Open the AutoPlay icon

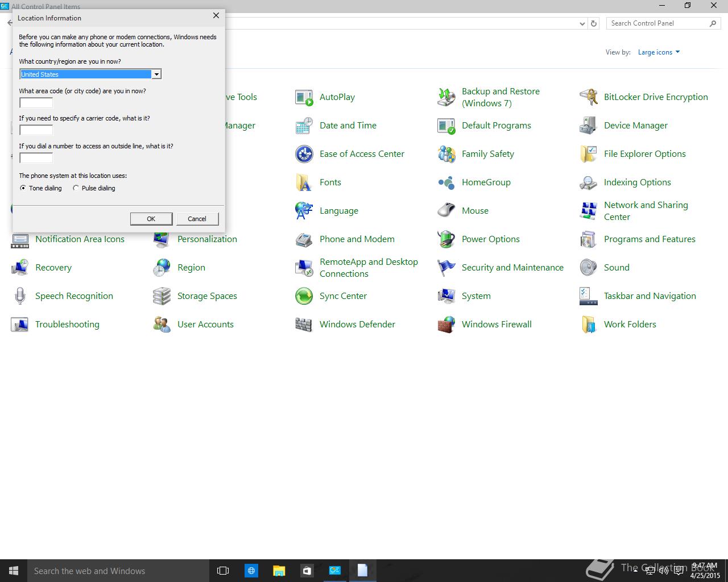coord(304,97)
